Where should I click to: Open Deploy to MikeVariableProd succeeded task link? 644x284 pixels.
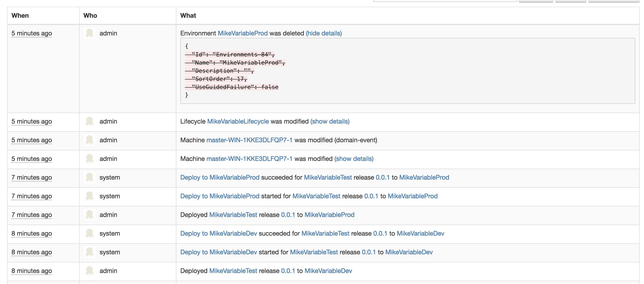[220, 177]
